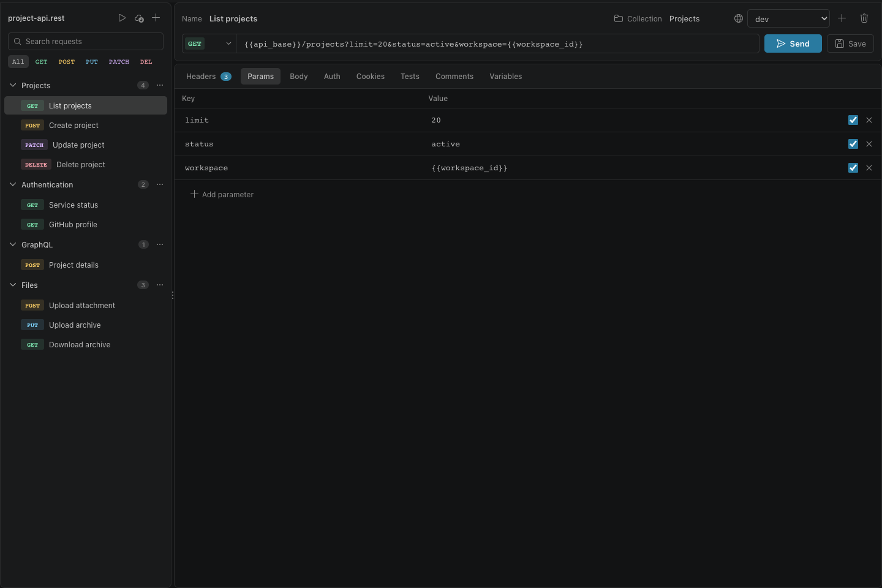Open the GET method dropdown
882x588 pixels.
coord(209,43)
